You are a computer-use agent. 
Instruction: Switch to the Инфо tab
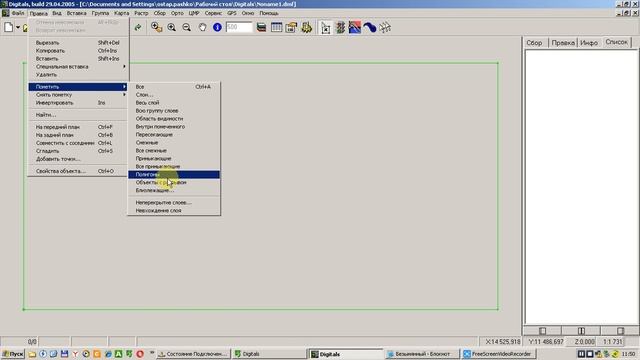point(589,42)
